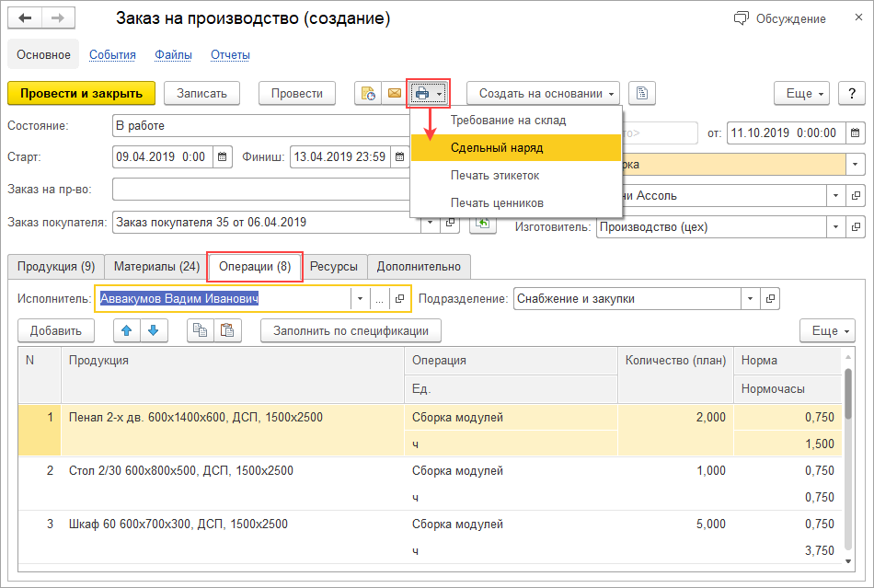Open the Отчеты link
Screen dimensions: 874x588
click(230, 54)
